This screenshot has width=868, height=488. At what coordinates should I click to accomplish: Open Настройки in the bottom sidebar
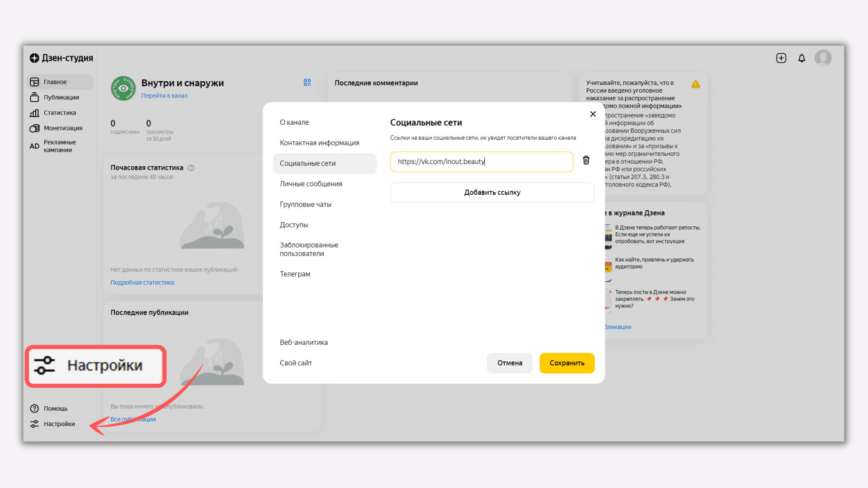coord(59,424)
